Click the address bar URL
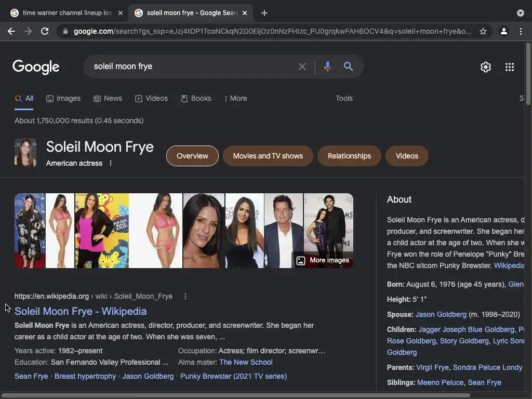This screenshot has width=532, height=399. 272,32
